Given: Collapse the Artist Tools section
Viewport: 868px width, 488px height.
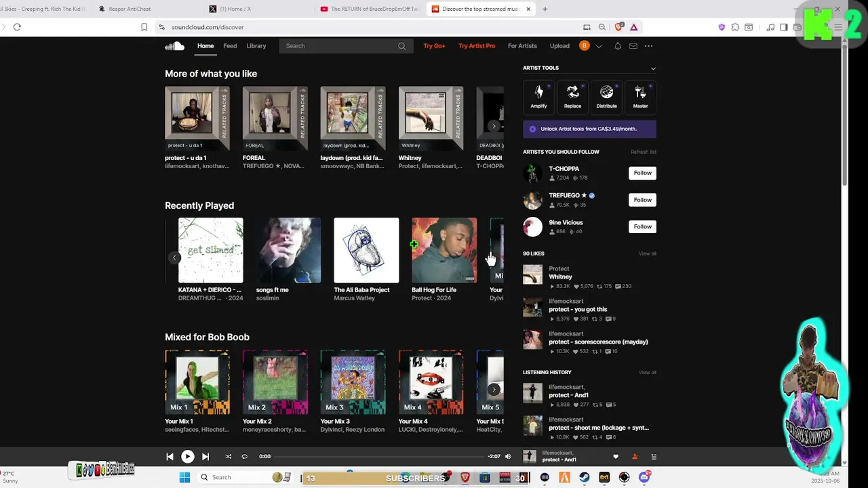Looking at the screenshot, I should click(x=653, y=68).
